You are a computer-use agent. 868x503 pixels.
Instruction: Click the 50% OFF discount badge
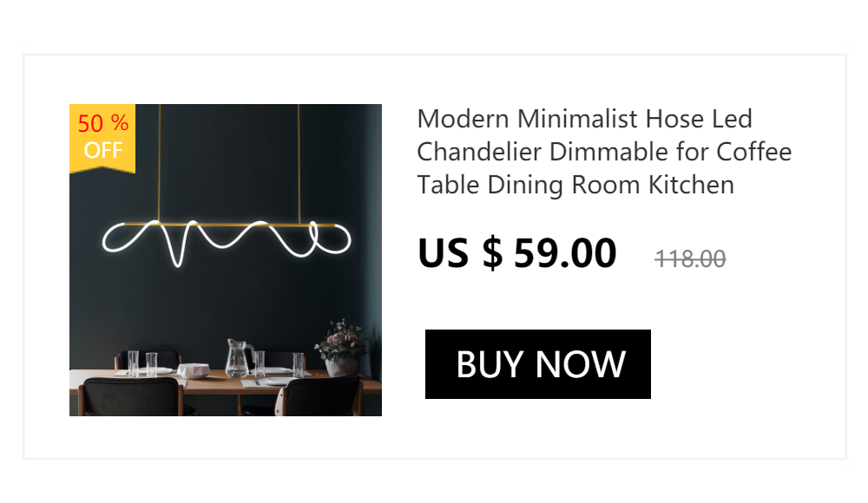(x=102, y=138)
